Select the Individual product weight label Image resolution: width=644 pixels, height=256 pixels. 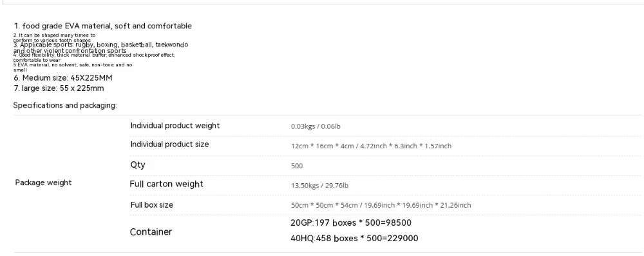[175, 126]
